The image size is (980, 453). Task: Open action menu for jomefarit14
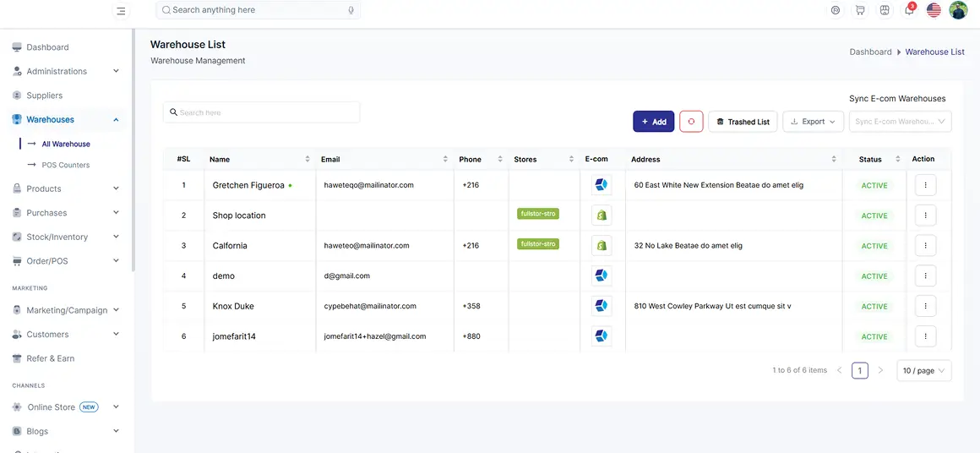pyautogui.click(x=925, y=336)
